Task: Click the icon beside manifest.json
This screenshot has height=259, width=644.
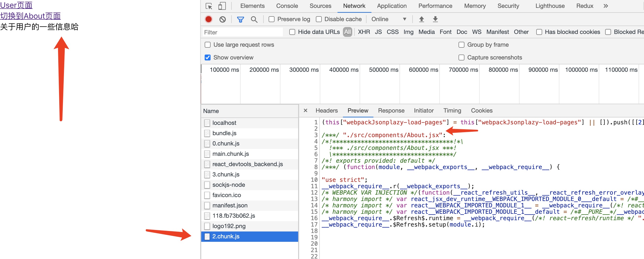Action: [x=207, y=205]
